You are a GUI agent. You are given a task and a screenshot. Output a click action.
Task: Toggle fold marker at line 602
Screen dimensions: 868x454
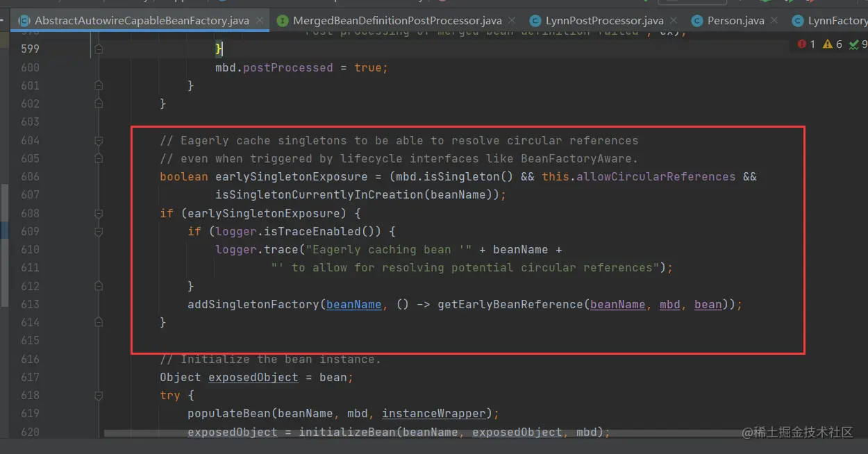pos(98,103)
